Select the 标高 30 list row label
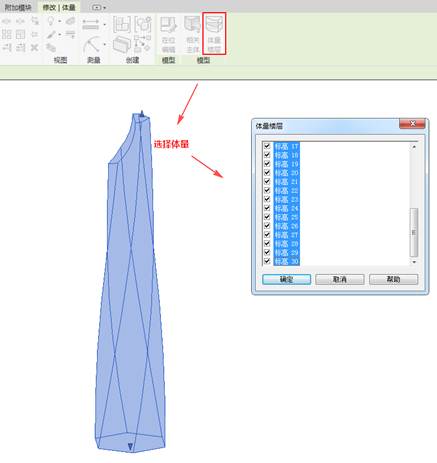Image resolution: width=437 pixels, height=463 pixels. [286, 261]
